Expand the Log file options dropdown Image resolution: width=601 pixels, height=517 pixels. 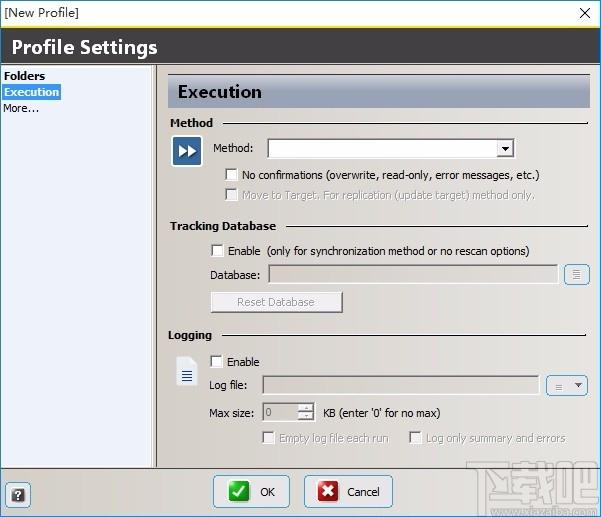coord(578,385)
